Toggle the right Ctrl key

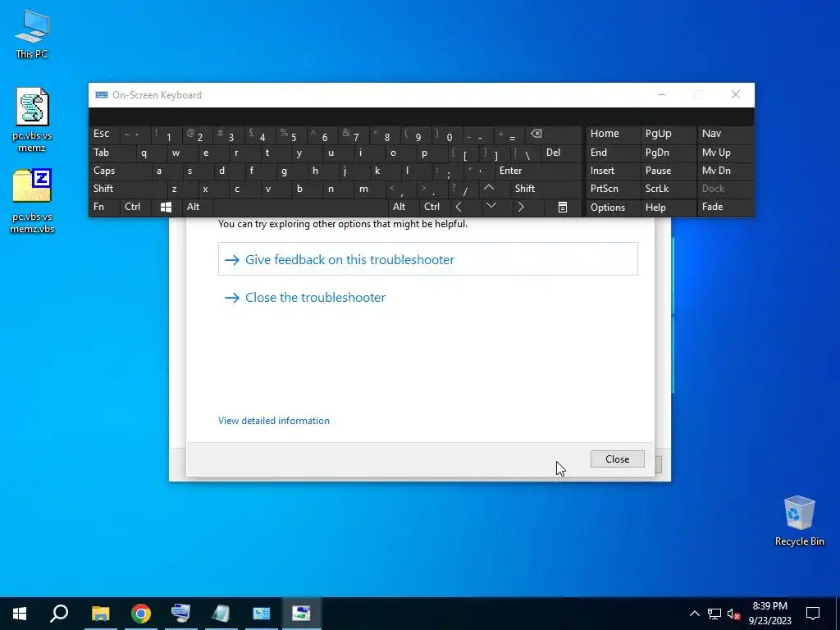(x=435, y=207)
